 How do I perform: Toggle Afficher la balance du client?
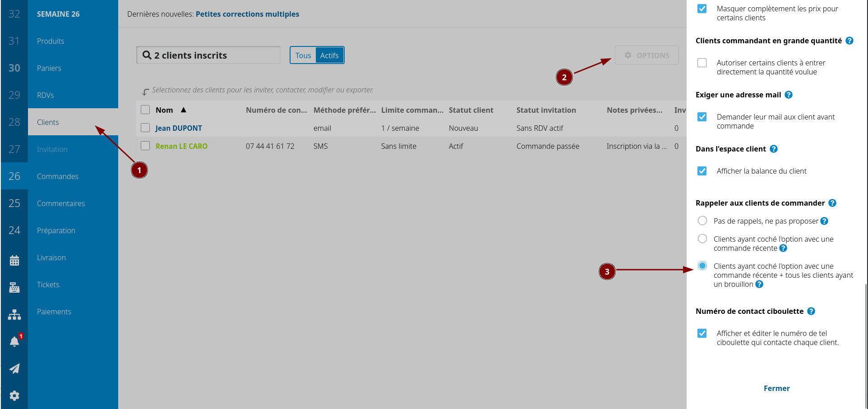(702, 171)
